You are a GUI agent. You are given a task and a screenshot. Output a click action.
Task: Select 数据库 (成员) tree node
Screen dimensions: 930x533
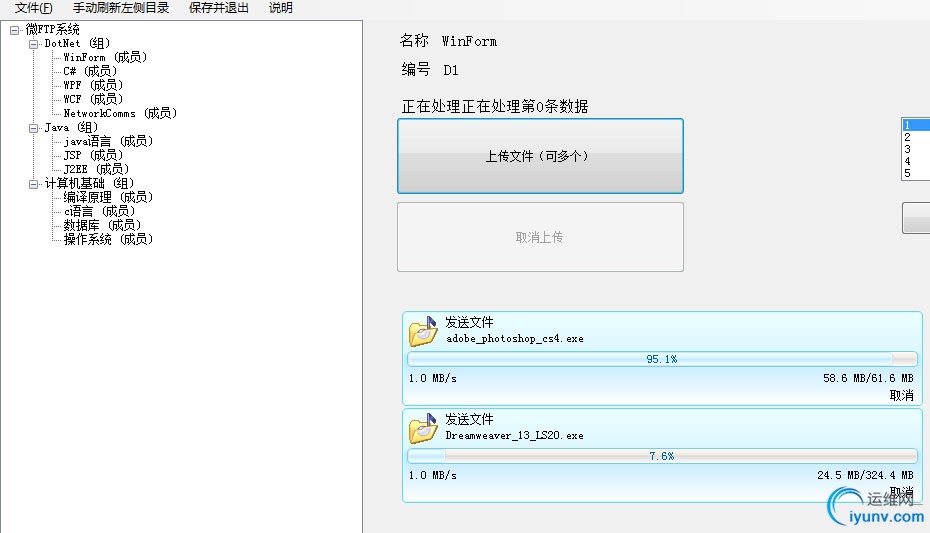click(x=102, y=226)
